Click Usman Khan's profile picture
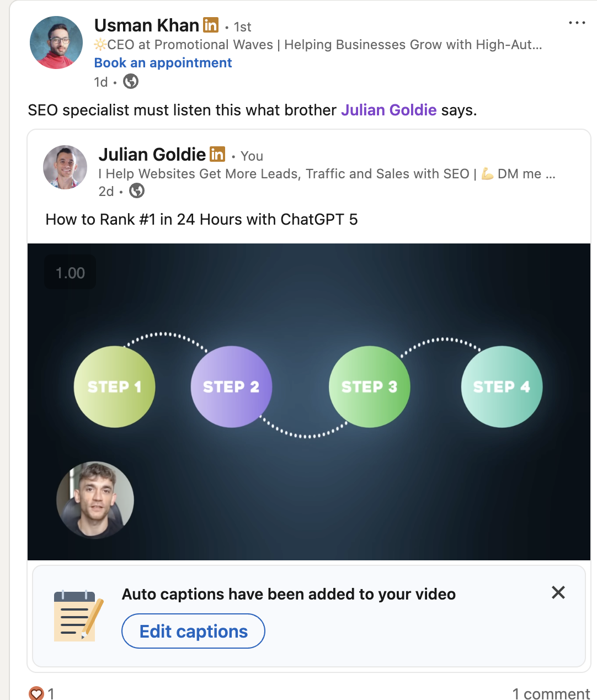 tap(56, 43)
